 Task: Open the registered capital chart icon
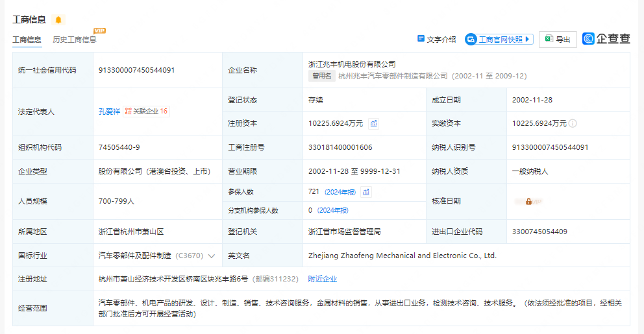click(x=373, y=123)
